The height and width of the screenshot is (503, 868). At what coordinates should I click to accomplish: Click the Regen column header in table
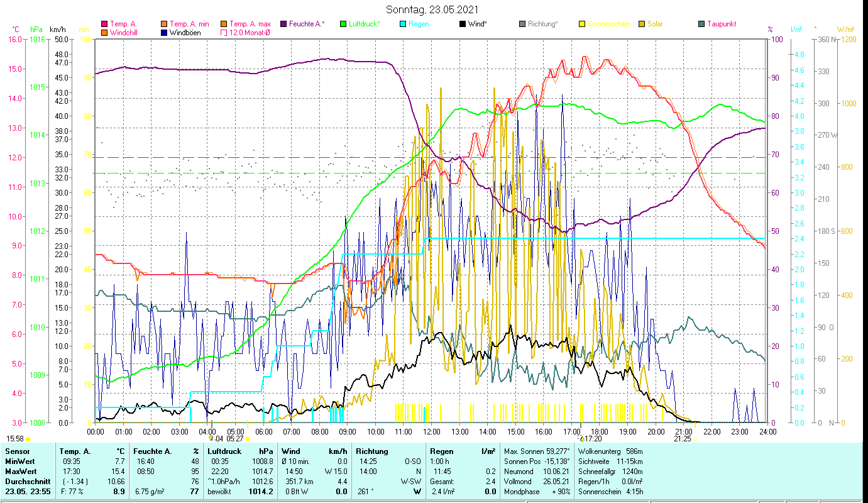click(x=441, y=451)
